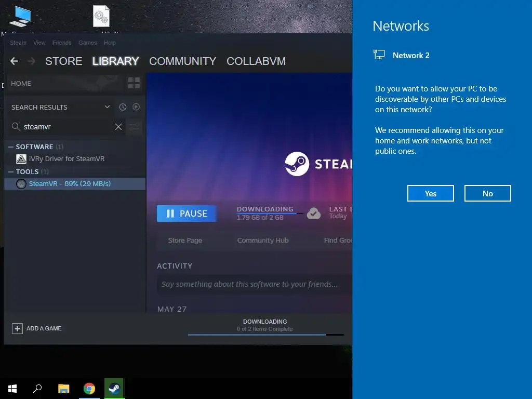The height and width of the screenshot is (399, 532).
Task: Open the Friends menu
Action: [62, 43]
